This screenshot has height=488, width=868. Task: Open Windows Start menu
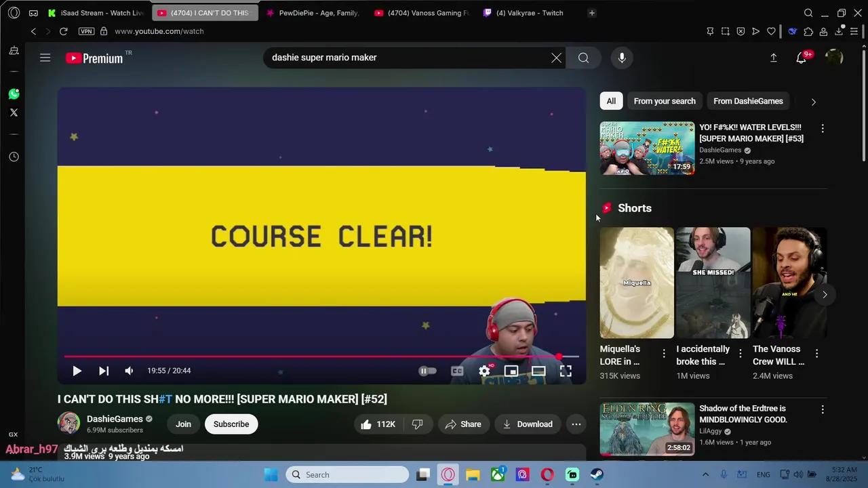click(271, 474)
